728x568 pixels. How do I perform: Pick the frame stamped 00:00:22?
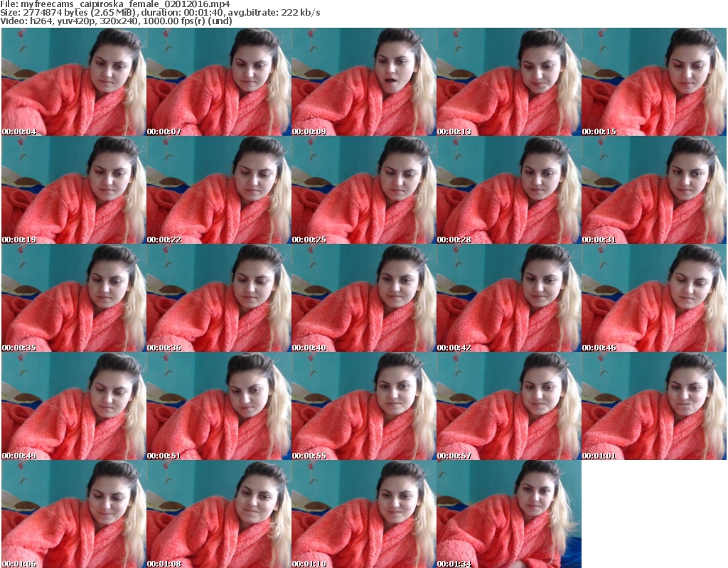(x=219, y=190)
